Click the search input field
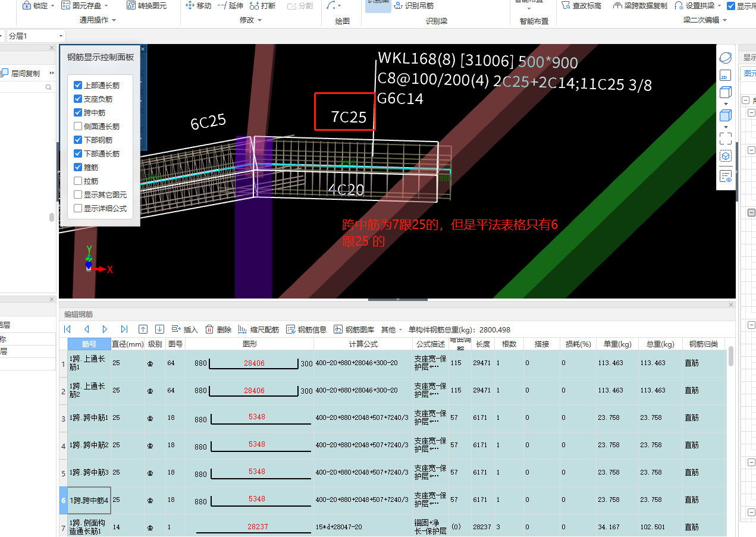 coord(23,87)
